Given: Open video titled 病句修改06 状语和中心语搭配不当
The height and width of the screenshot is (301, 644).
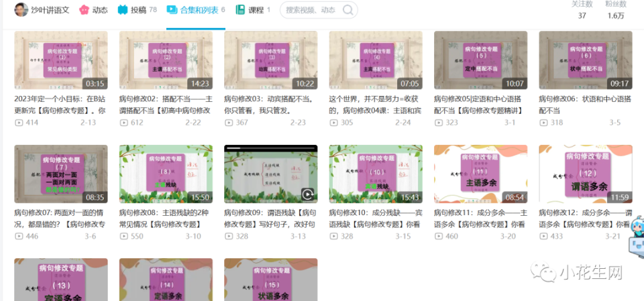Looking at the screenshot, I should click(x=585, y=105).
